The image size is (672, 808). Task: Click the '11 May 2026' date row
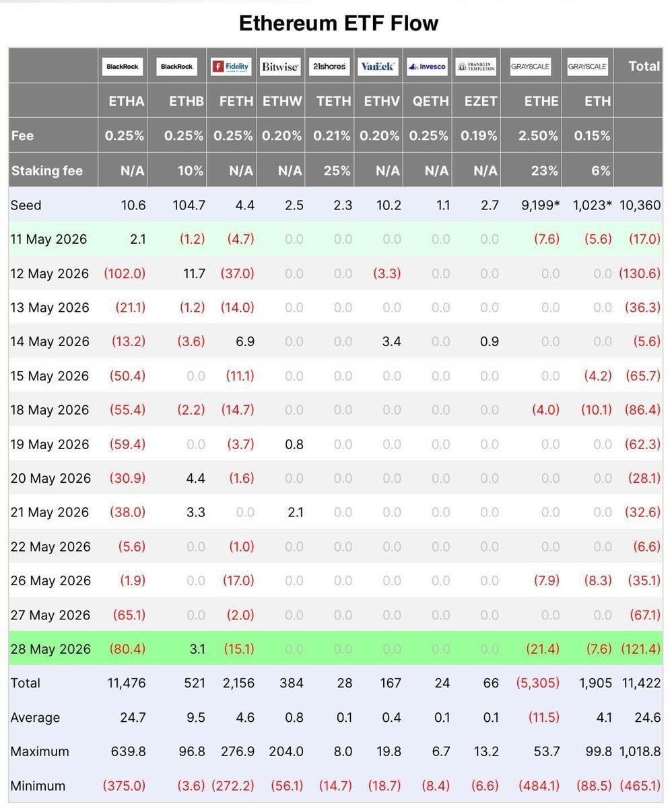pyautogui.click(x=336, y=239)
